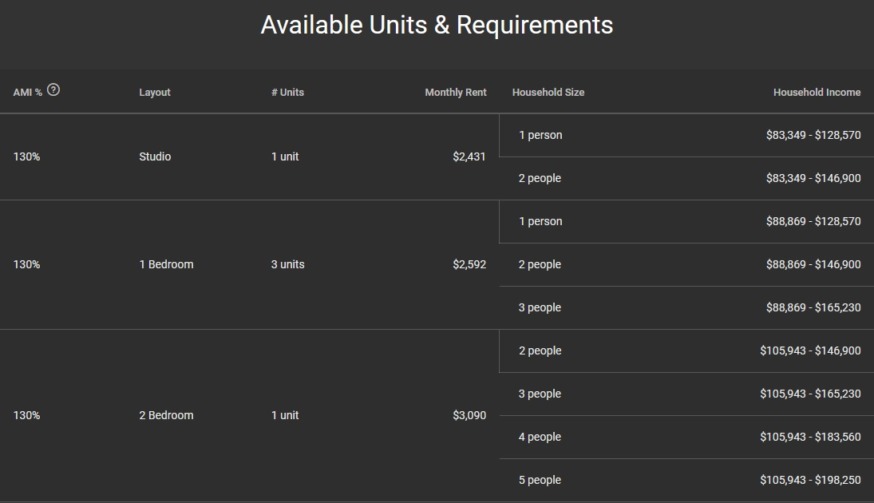Screen dimensions: 874x503
Task: Select the 4 people household size row
Action: point(540,437)
